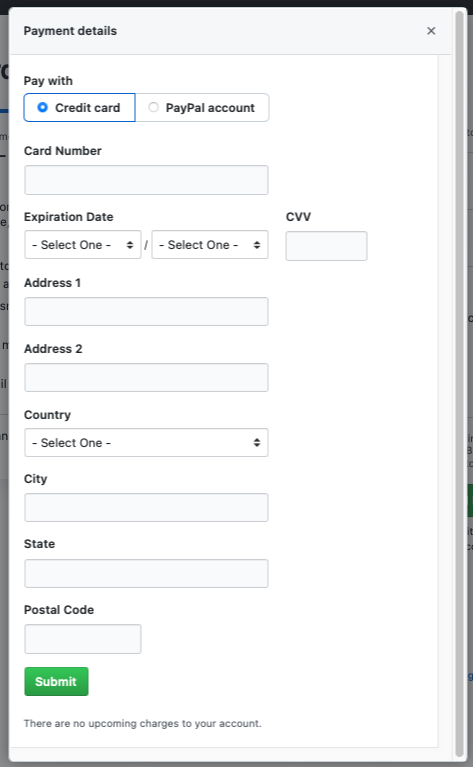The width and height of the screenshot is (473, 767).
Task: Click the CVV input field
Action: pyautogui.click(x=326, y=246)
